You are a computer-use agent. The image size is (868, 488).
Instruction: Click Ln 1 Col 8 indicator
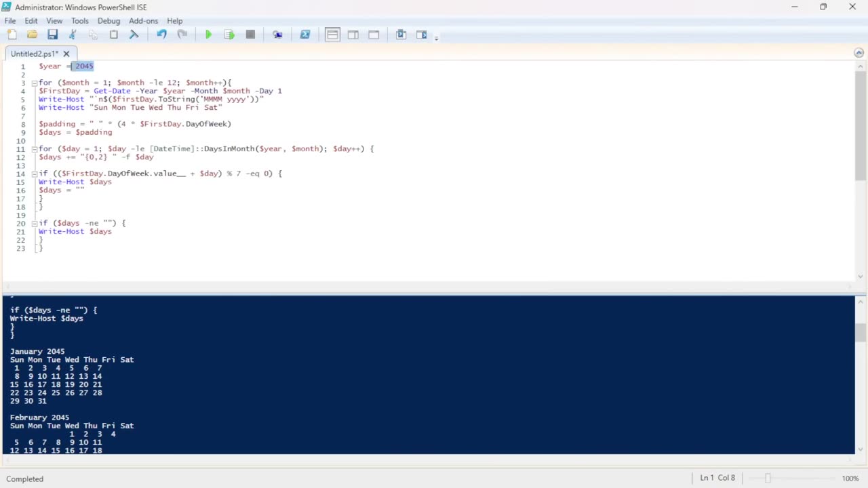(x=717, y=478)
